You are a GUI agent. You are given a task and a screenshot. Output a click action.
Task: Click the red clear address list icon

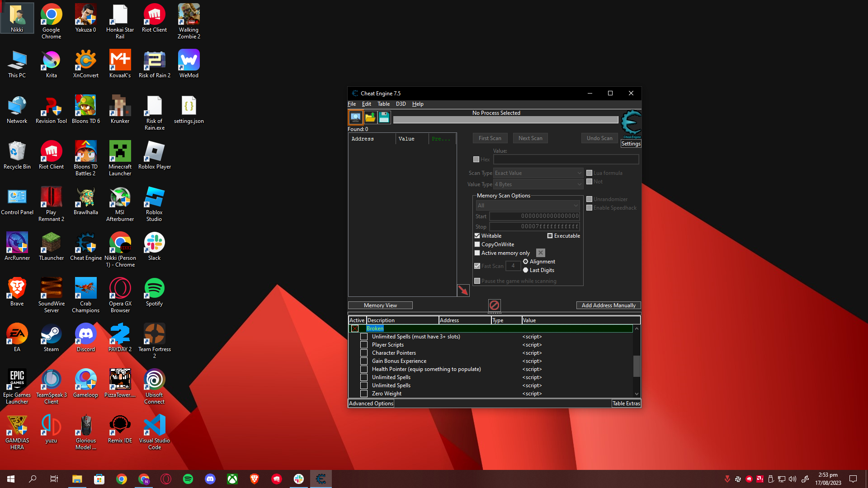(494, 305)
